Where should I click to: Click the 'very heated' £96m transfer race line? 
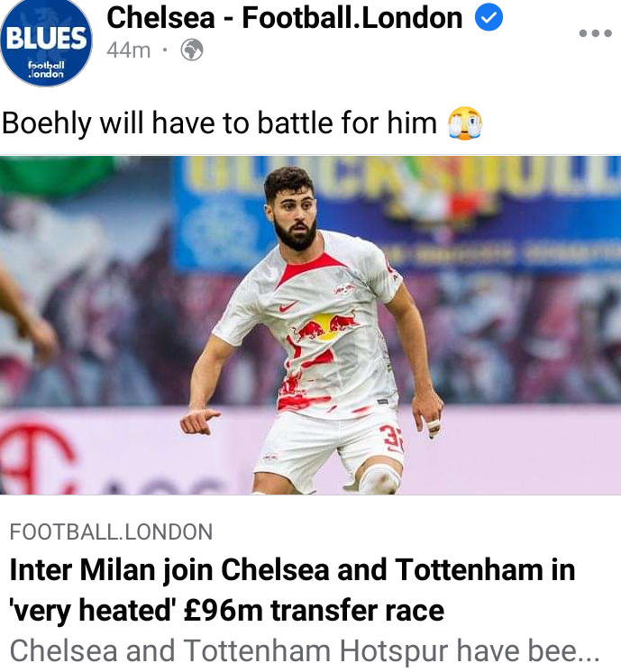[227, 611]
